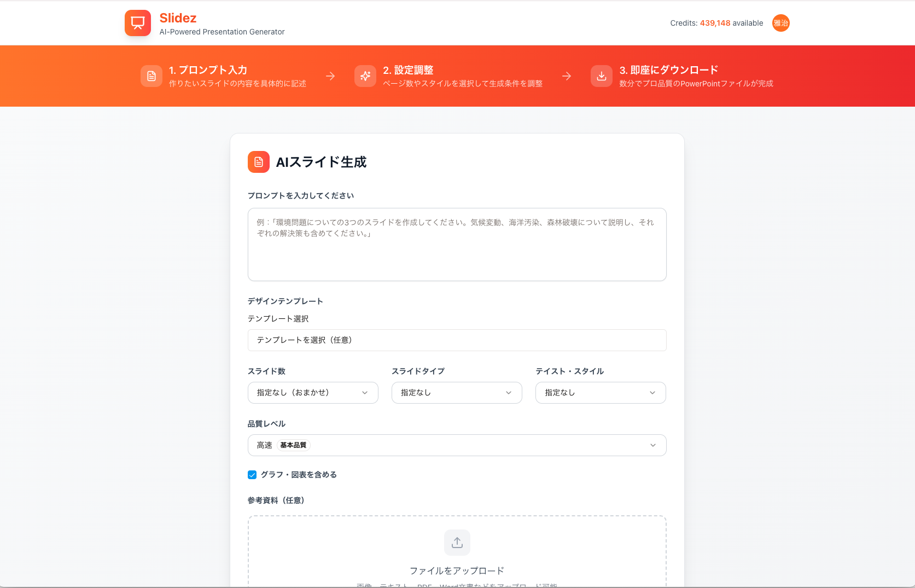Click arrow between steps 2 and 3
The height and width of the screenshot is (588, 915).
(x=567, y=76)
